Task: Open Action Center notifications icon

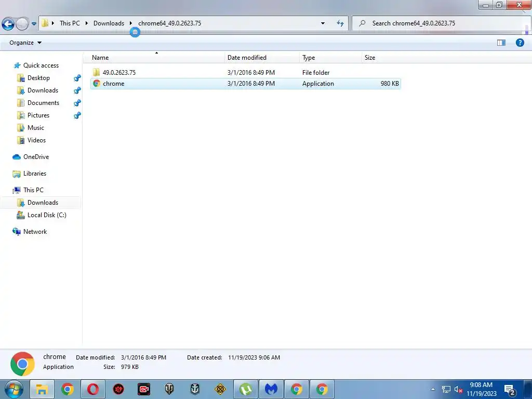Action: tap(510, 390)
